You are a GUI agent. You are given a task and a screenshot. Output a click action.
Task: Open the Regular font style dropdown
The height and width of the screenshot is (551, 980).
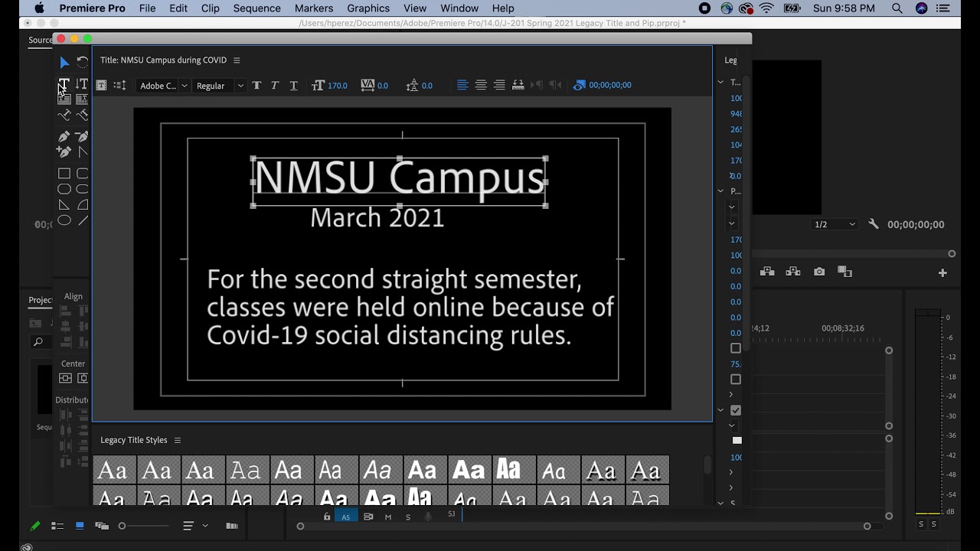tap(220, 86)
